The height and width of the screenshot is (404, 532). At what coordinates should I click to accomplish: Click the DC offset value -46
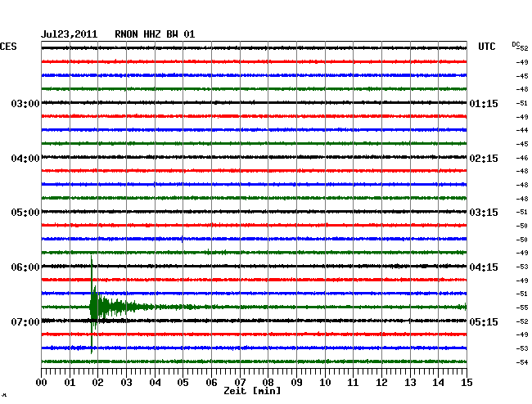522,158
